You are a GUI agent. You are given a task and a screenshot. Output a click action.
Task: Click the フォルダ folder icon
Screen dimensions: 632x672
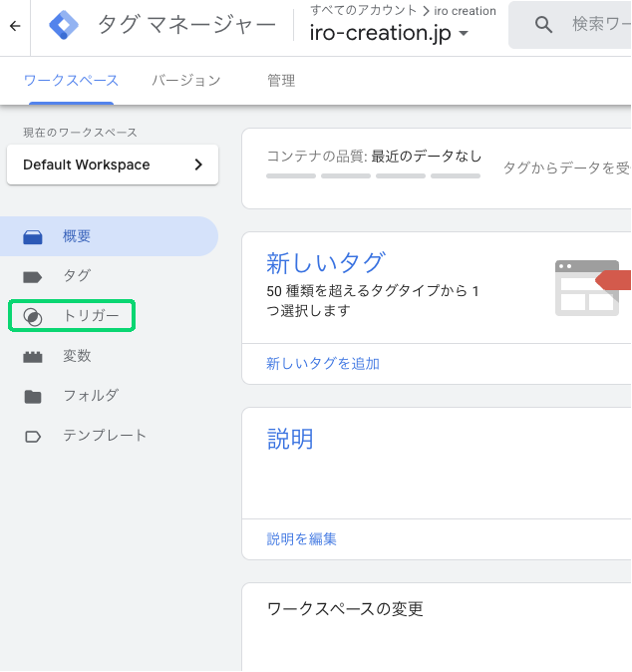click(x=33, y=396)
